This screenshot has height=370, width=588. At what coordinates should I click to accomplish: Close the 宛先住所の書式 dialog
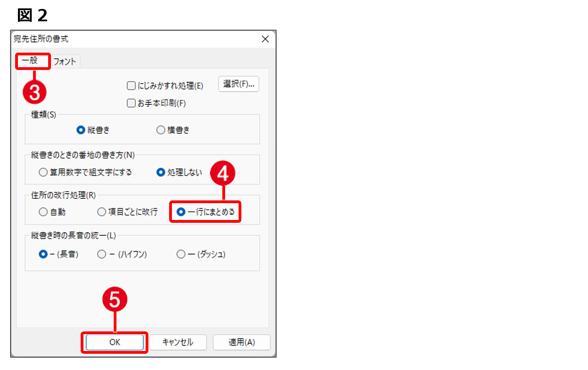click(x=265, y=39)
